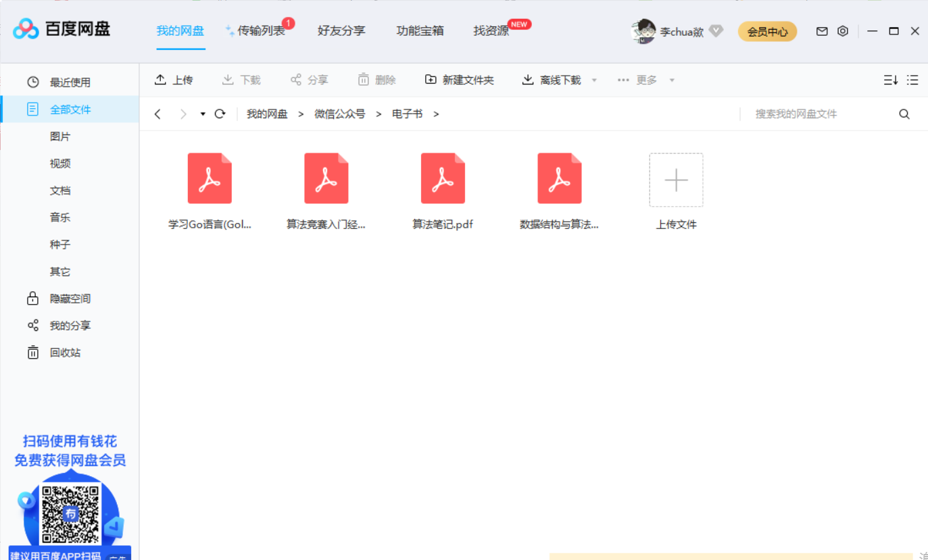This screenshot has height=560, width=928.
Task: Open the sort order icon
Action: (x=890, y=79)
